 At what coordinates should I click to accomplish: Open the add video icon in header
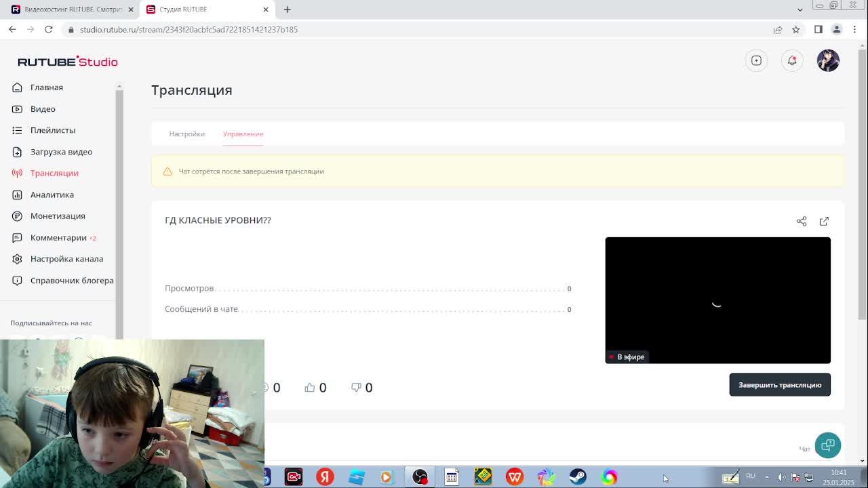[756, 60]
